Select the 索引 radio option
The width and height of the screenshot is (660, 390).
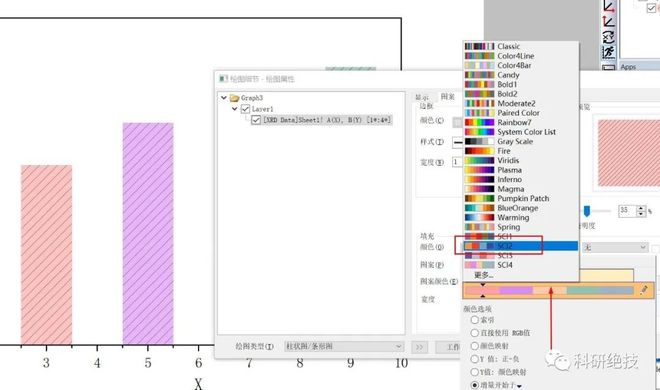tap(474, 320)
